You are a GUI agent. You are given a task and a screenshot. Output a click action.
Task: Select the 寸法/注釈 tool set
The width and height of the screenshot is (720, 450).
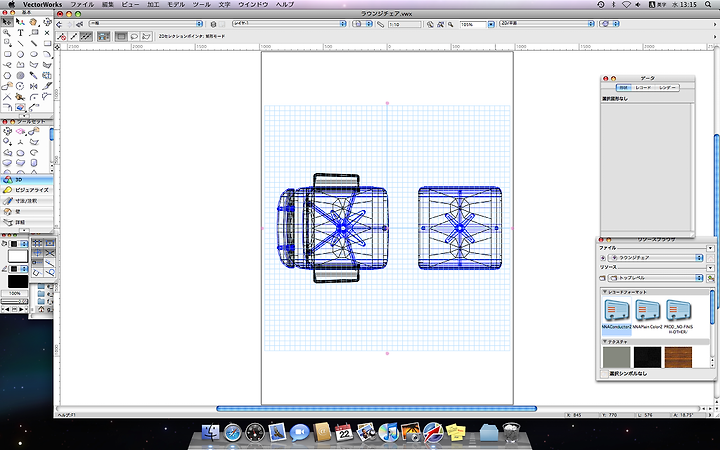pyautogui.click(x=27, y=201)
